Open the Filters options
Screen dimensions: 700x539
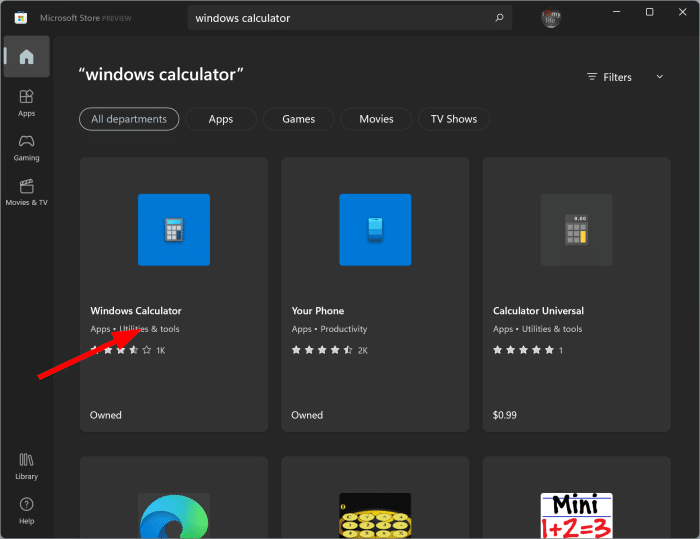(610, 77)
